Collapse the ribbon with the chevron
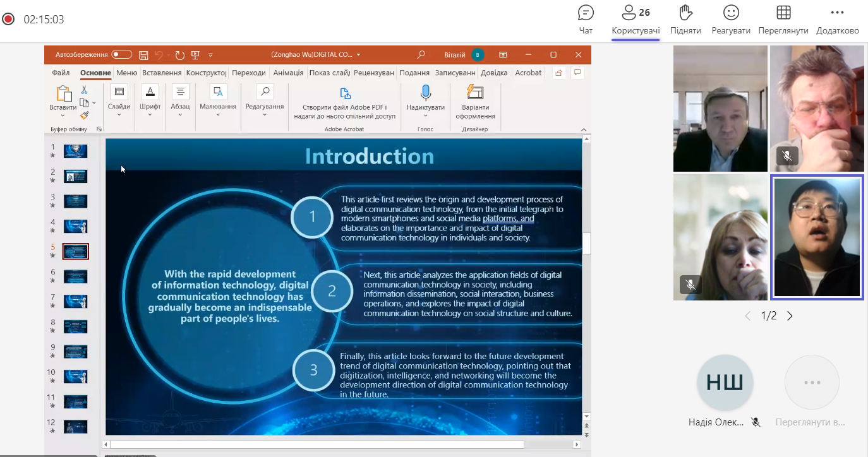The height and width of the screenshot is (457, 868). click(584, 129)
